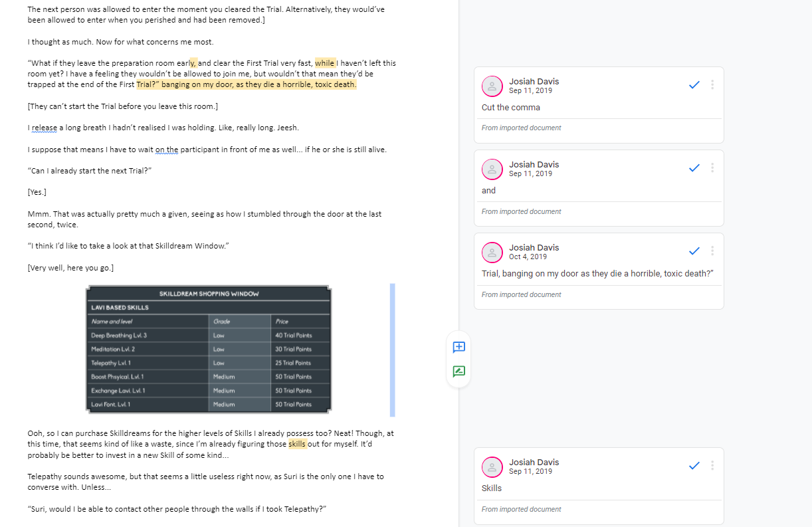Screen dimensions: 812x527
Task: Click underlined "on the" grammar suggestion
Action: click(167, 150)
